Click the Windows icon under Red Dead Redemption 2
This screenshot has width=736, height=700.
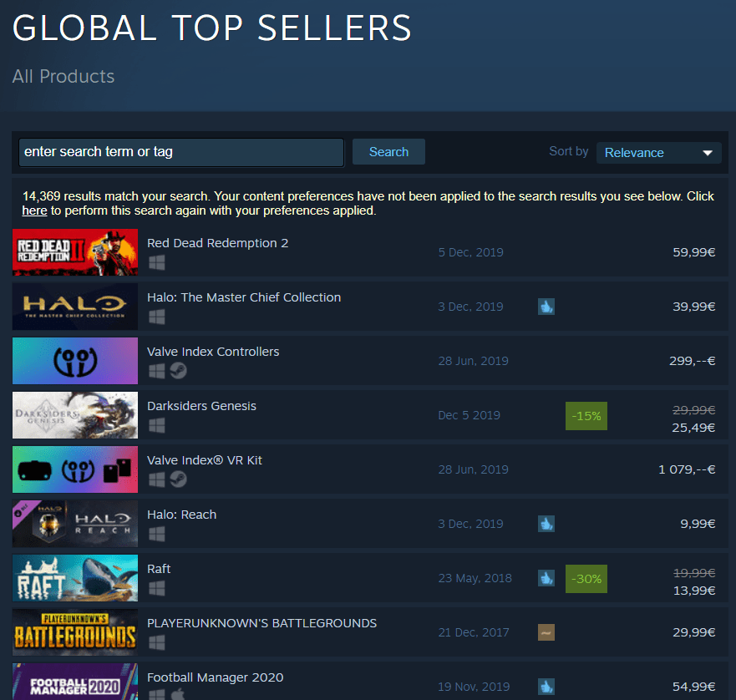pyautogui.click(x=157, y=262)
